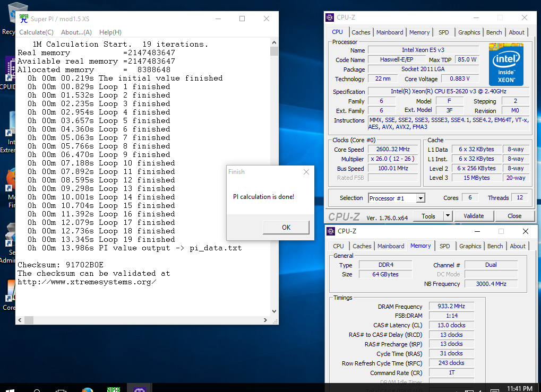The height and width of the screenshot is (392, 541).
Task: Select CPU tab in lower CPU-Z window
Action: pyautogui.click(x=338, y=246)
